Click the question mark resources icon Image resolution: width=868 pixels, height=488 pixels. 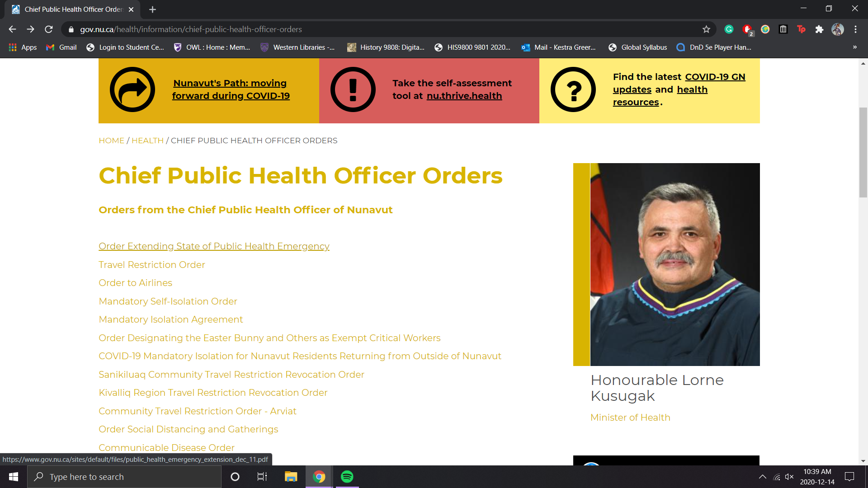(x=573, y=89)
